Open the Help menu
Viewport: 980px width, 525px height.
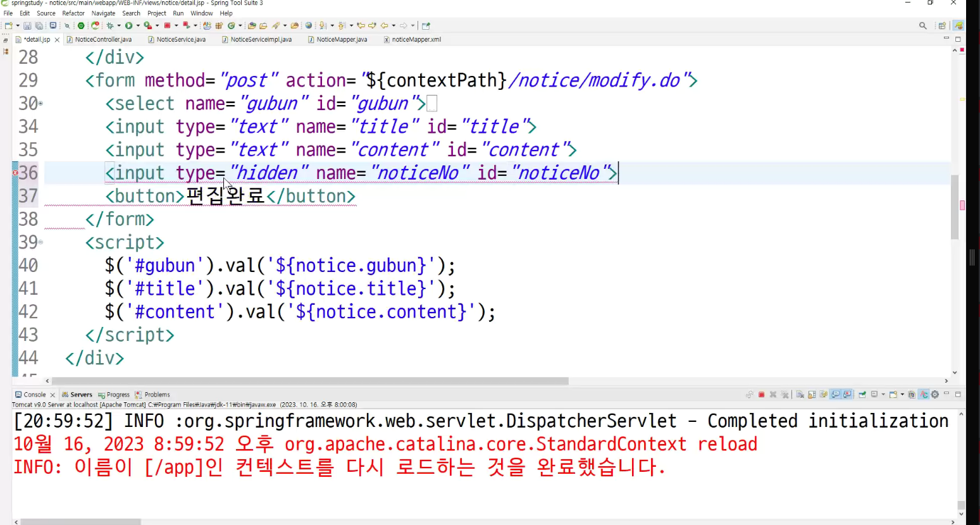click(226, 13)
